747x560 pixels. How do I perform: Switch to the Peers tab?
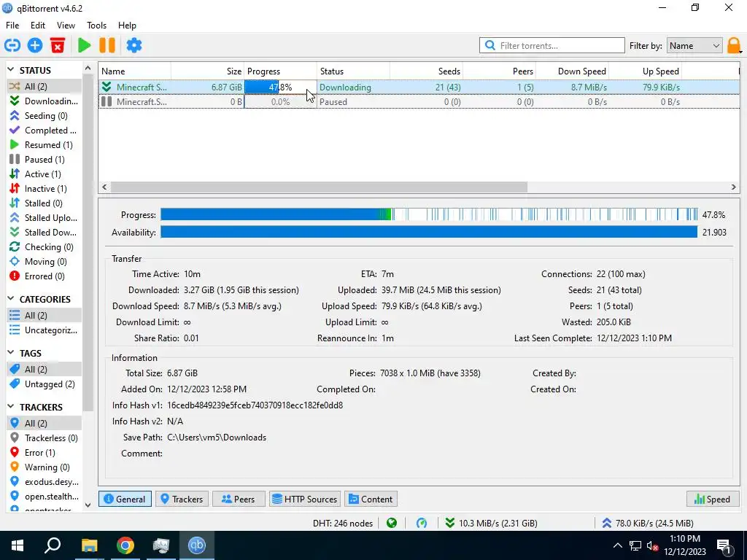click(x=239, y=499)
